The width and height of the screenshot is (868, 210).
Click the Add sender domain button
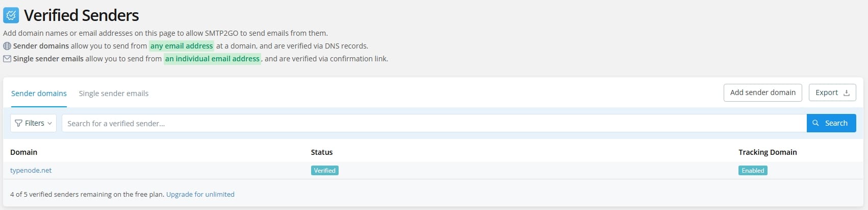[x=762, y=92]
